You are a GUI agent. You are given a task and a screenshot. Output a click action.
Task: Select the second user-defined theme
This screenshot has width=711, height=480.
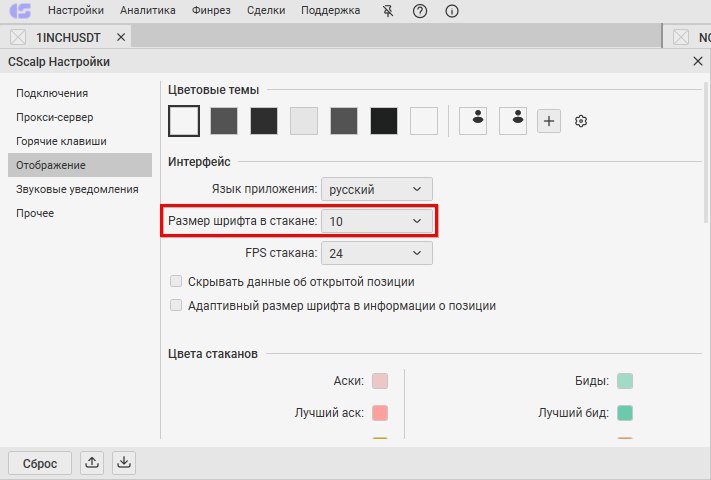click(x=513, y=121)
